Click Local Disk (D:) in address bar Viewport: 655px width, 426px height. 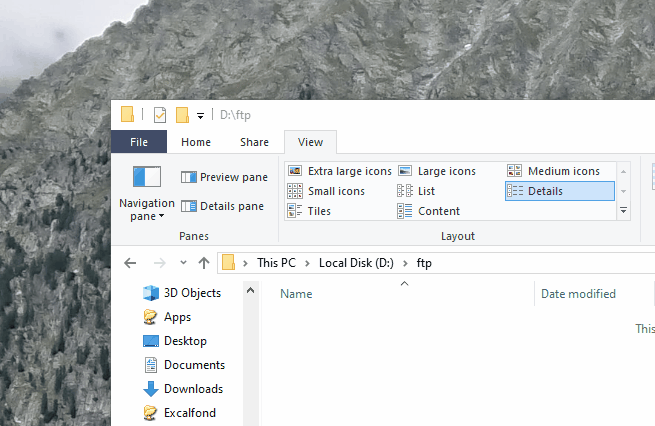tap(356, 263)
